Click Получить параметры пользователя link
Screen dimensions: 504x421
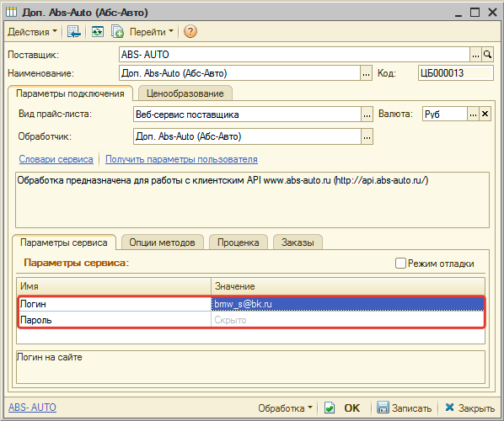[181, 159]
